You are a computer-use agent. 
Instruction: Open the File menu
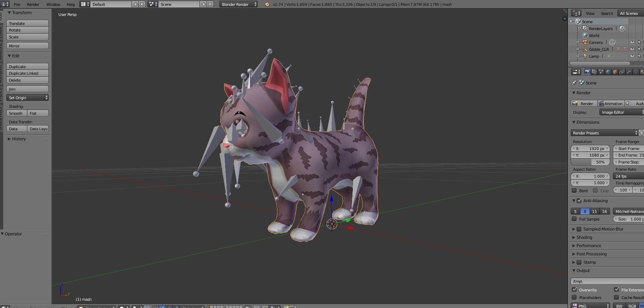(17, 4)
